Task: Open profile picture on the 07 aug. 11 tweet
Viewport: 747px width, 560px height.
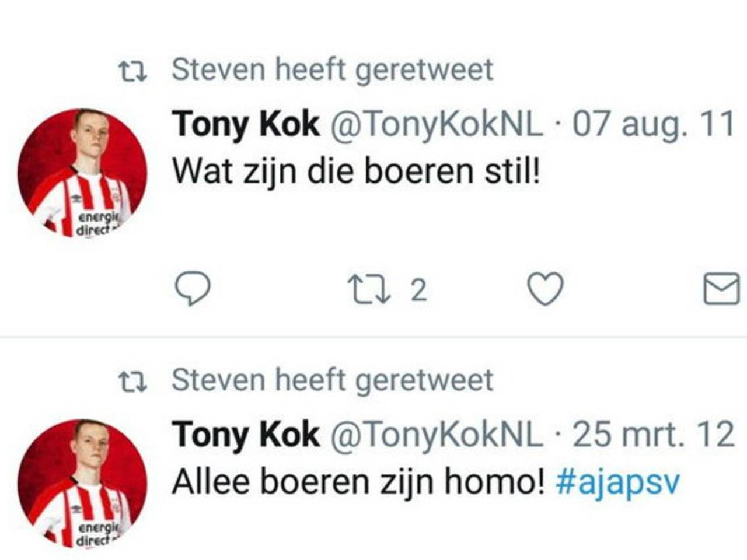Action: pyautogui.click(x=82, y=173)
